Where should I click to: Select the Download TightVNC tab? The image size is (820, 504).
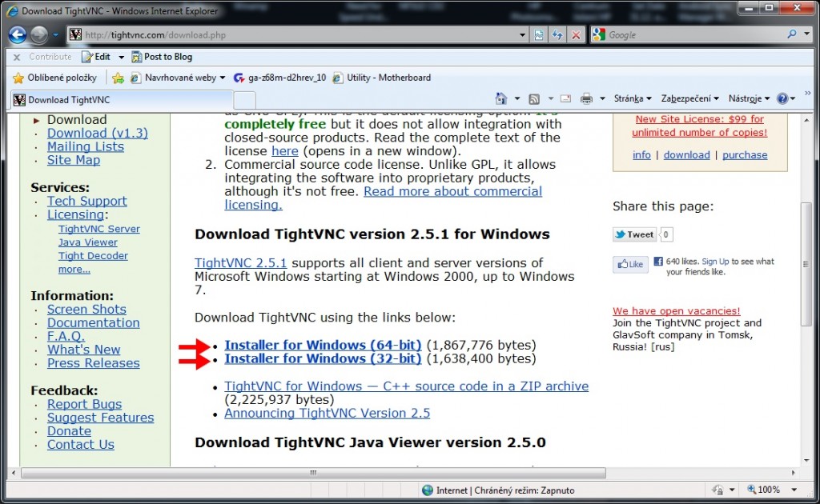(x=122, y=100)
